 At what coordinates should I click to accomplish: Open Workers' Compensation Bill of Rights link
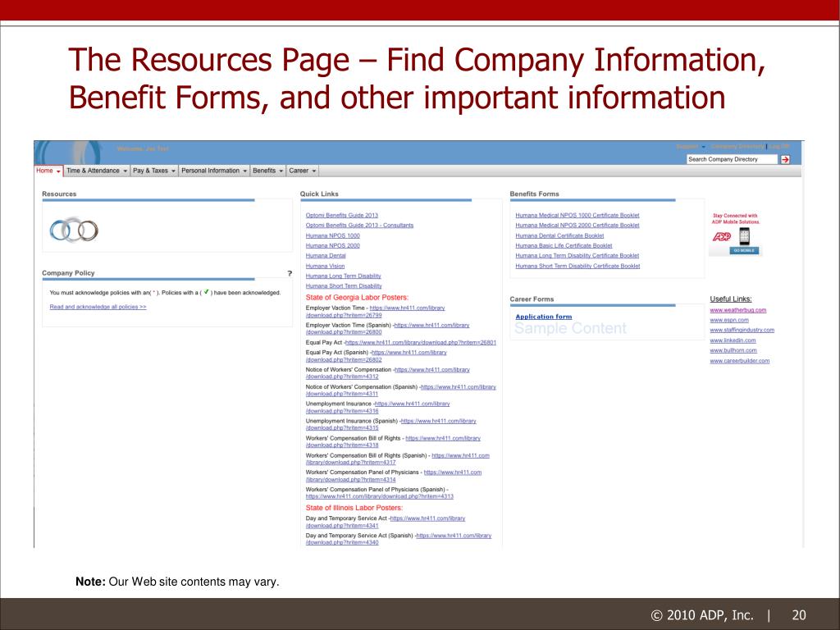tap(443, 439)
